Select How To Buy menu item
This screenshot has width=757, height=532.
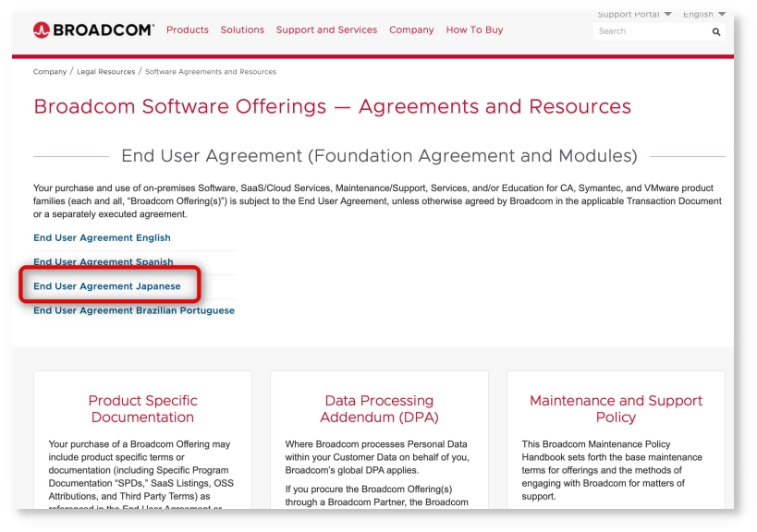coord(474,30)
